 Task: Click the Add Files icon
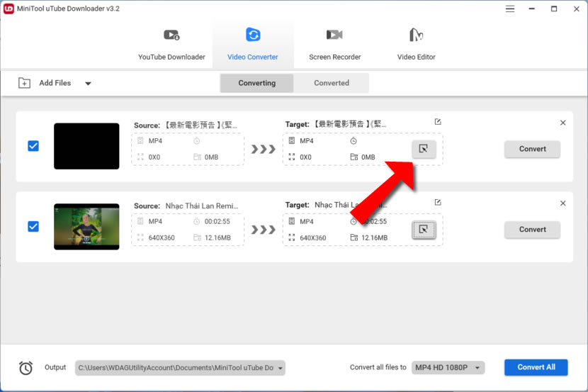[x=24, y=83]
